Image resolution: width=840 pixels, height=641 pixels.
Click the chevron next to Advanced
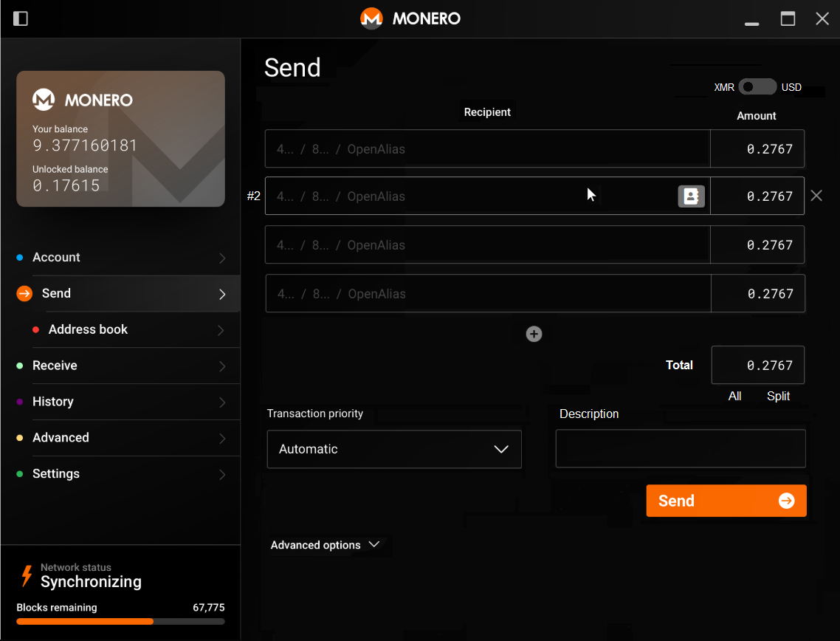pos(221,439)
